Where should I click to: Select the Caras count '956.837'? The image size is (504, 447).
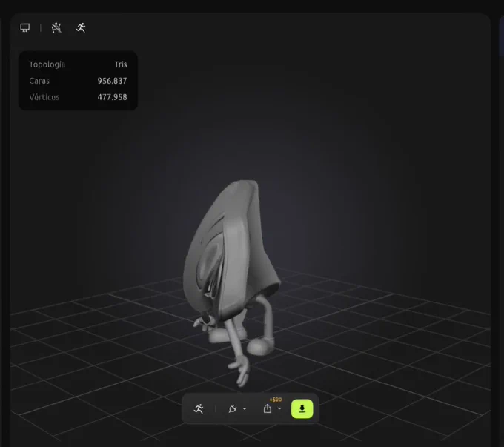pos(112,81)
